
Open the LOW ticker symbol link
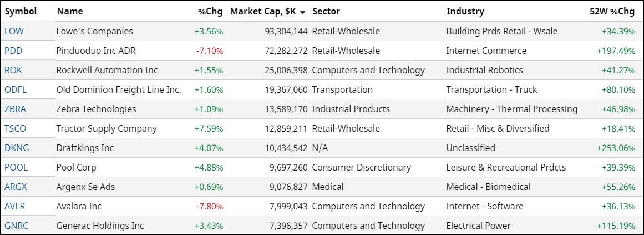tap(14, 31)
